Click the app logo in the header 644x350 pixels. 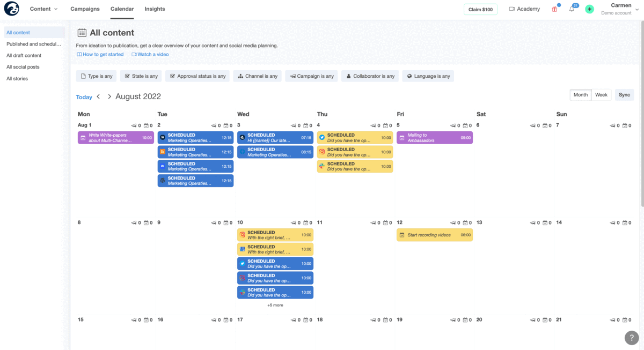pos(11,9)
